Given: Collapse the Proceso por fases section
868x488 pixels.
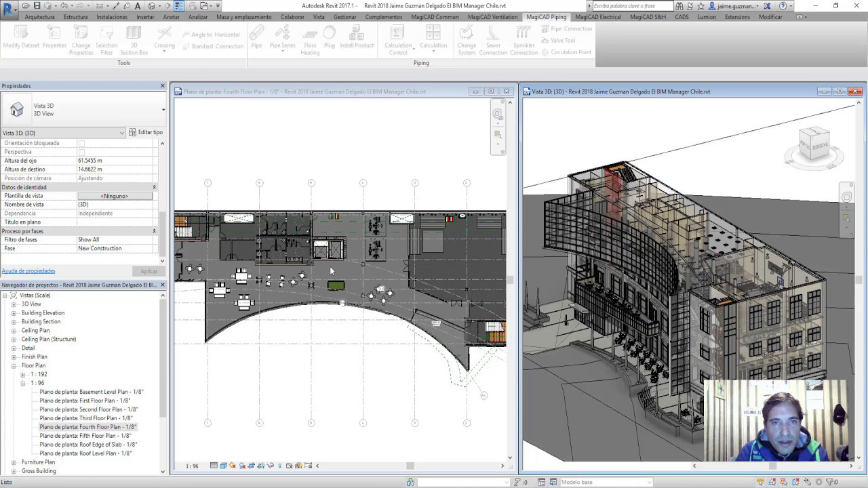Looking at the screenshot, I should point(154,231).
